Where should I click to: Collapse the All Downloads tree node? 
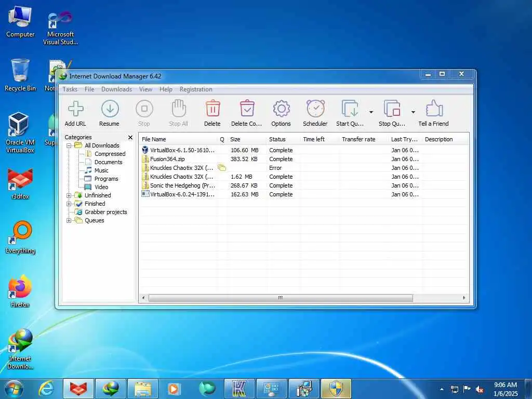[69, 145]
